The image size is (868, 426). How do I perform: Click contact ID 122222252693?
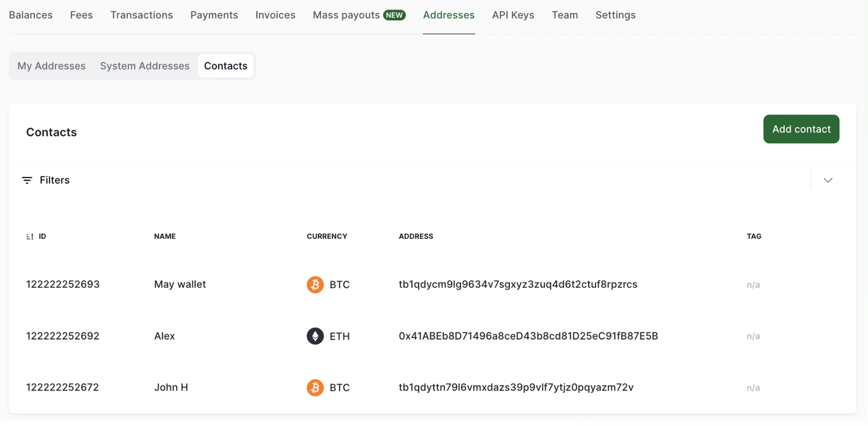click(x=63, y=285)
